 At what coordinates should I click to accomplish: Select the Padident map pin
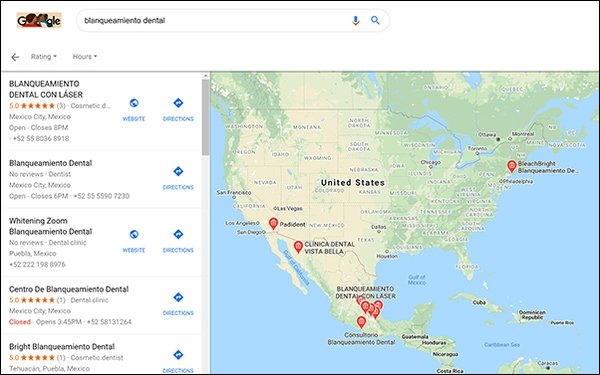click(273, 223)
